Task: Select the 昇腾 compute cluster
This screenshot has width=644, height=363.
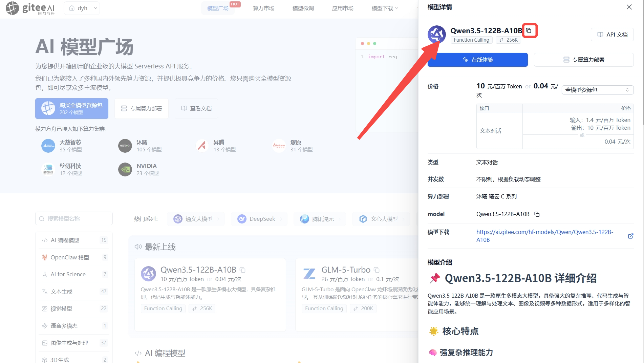Action: (216, 146)
